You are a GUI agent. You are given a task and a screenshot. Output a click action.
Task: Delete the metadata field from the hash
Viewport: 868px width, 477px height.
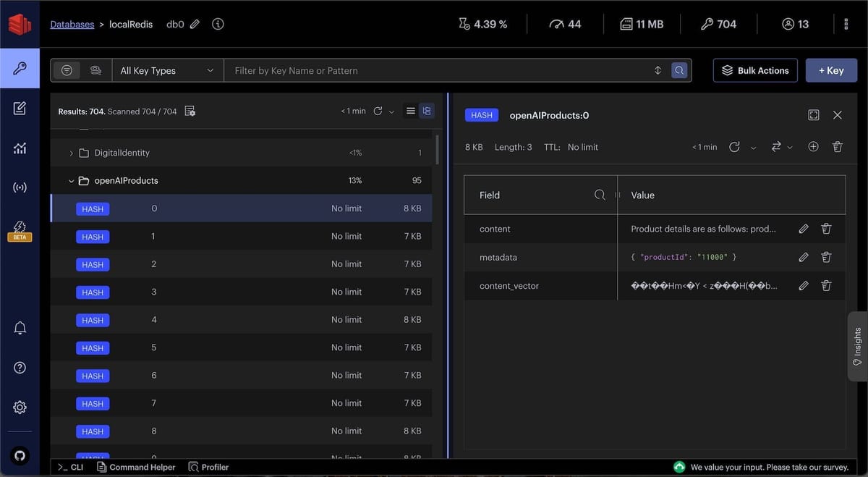(x=826, y=257)
